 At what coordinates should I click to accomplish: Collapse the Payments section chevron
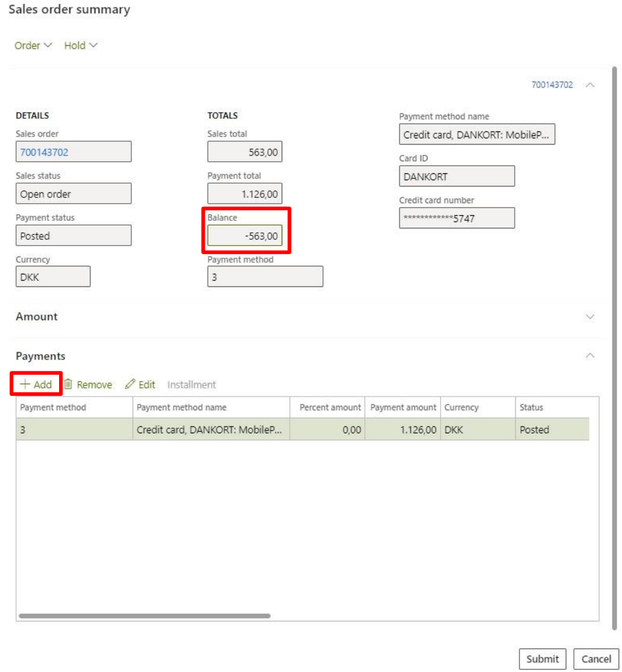(x=589, y=356)
